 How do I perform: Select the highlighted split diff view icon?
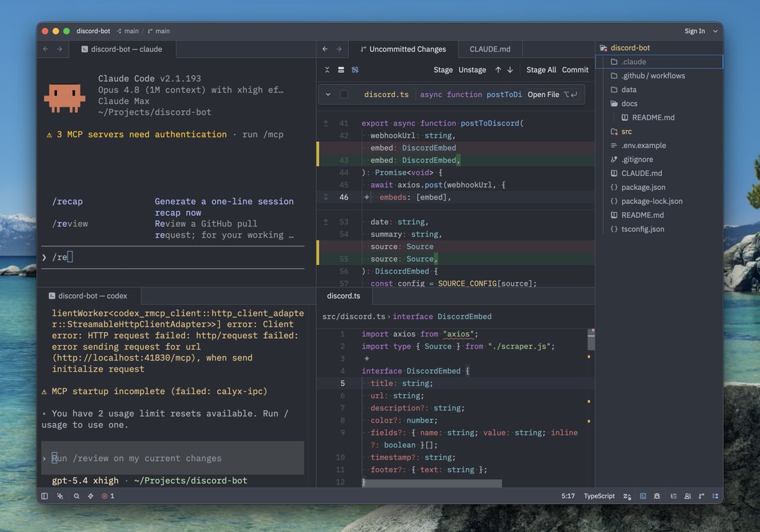pyautogui.click(x=355, y=70)
